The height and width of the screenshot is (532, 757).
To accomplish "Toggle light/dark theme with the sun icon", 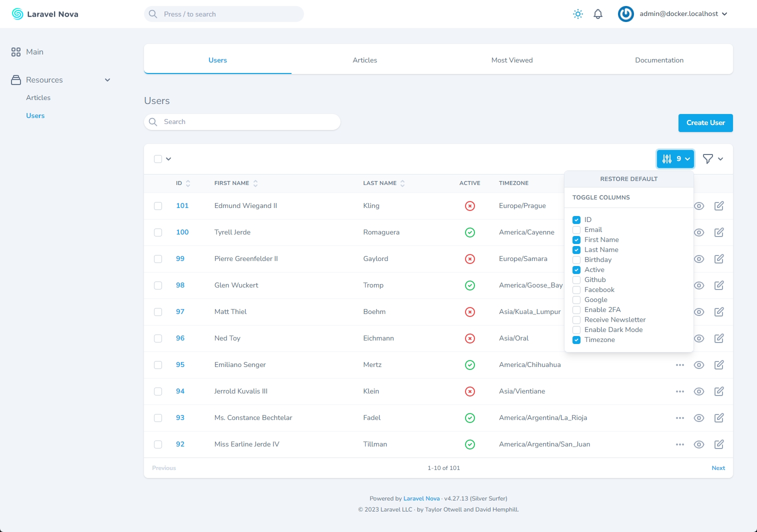I will (577, 14).
